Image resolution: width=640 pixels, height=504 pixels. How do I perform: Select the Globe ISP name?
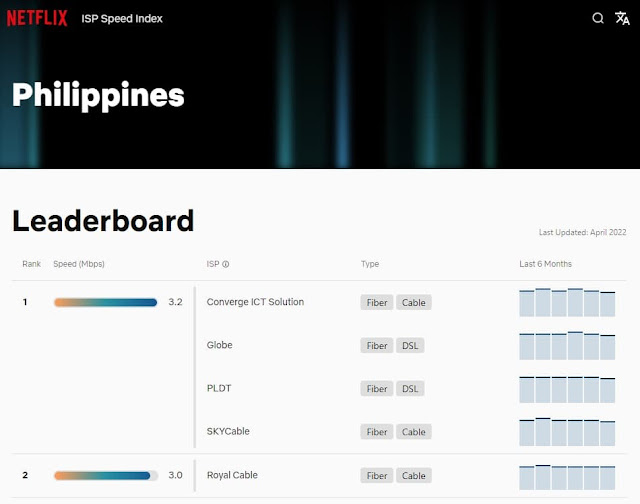pyautogui.click(x=219, y=345)
